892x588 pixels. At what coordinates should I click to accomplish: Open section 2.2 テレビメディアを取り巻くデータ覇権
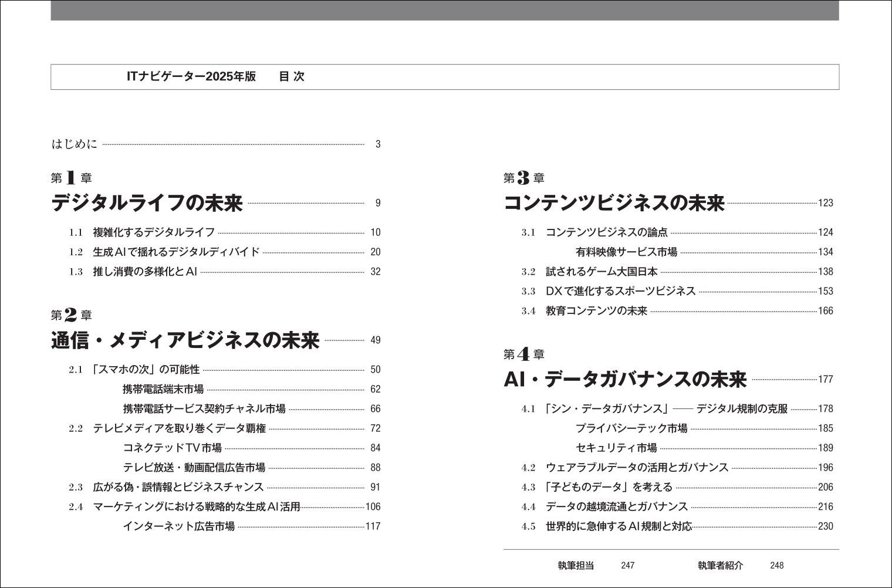(179, 428)
